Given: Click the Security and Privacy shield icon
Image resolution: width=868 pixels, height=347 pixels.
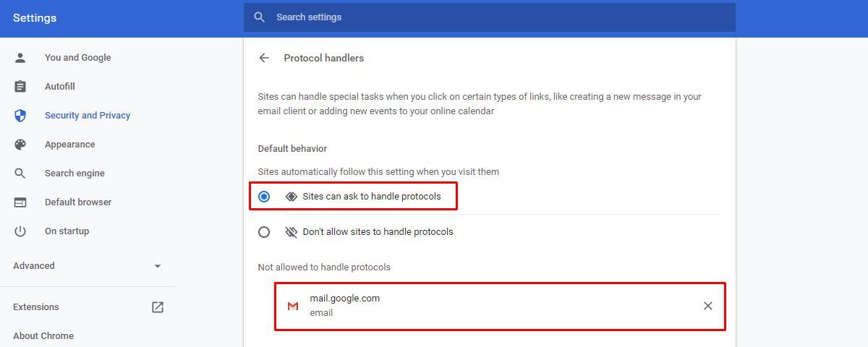Looking at the screenshot, I should tap(20, 116).
